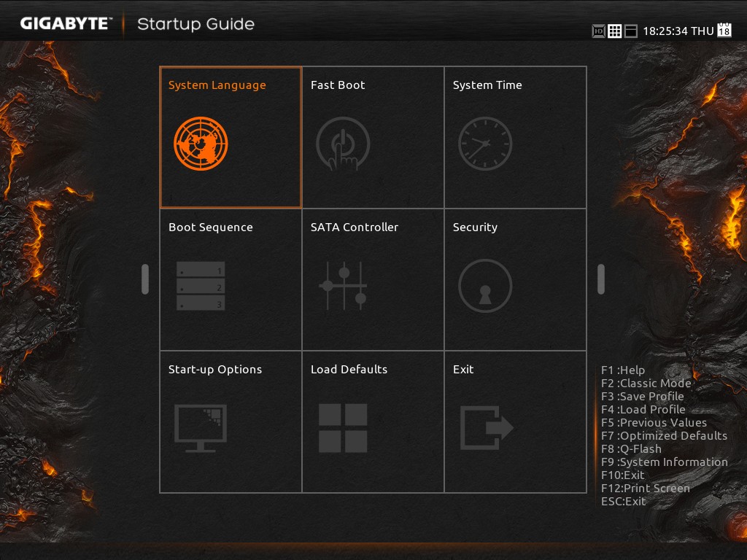Click the right page navigation handle
Screen dimensions: 747x560
(x=601, y=279)
